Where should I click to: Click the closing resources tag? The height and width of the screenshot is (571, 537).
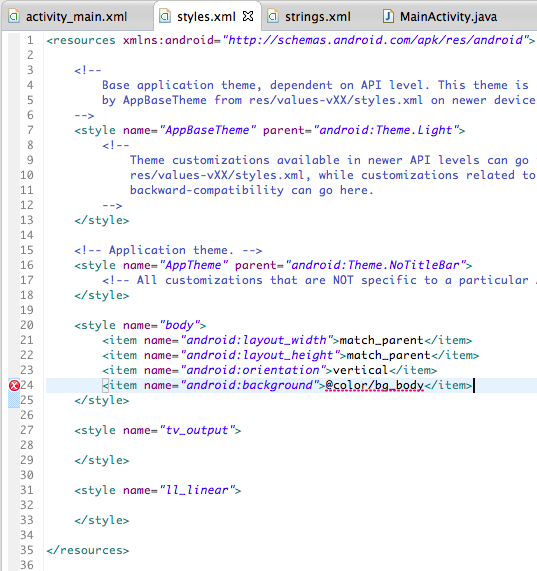(x=88, y=550)
